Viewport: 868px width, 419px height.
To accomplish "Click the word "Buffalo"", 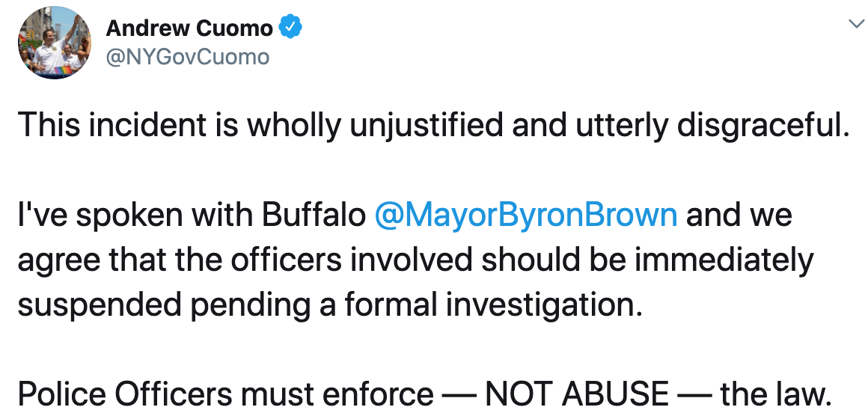I will click(314, 215).
